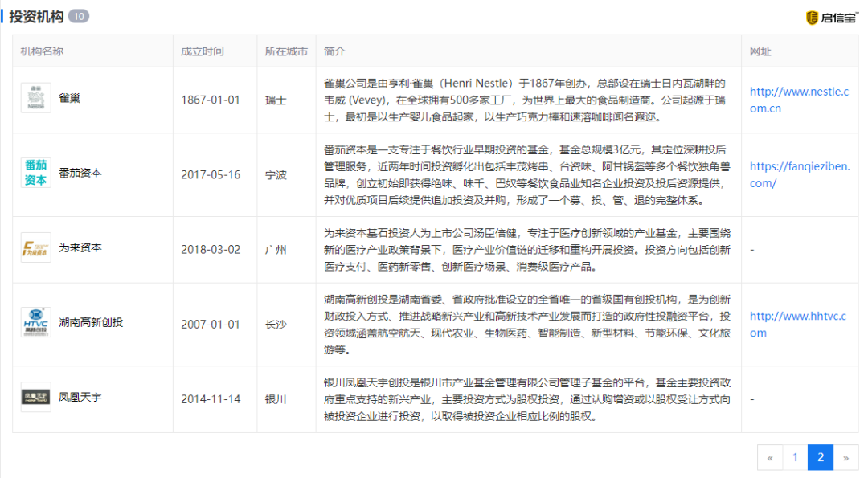Click the 网址 column header

(x=760, y=51)
